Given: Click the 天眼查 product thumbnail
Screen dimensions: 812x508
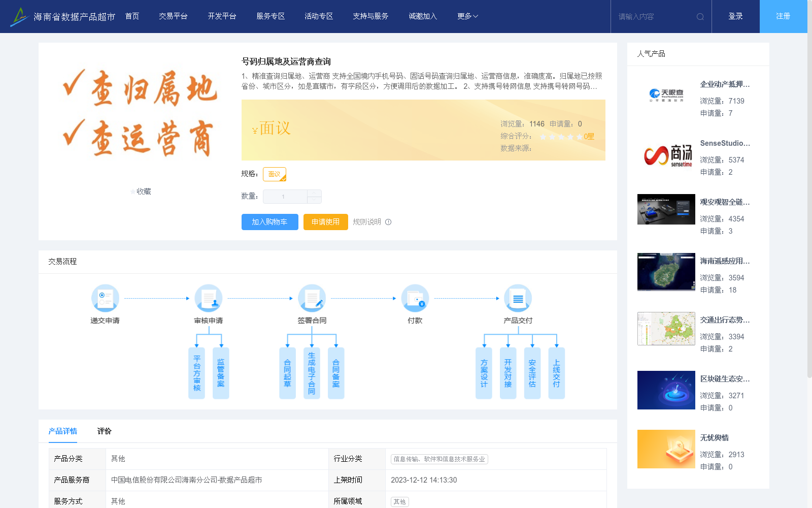Looking at the screenshot, I should coord(666,96).
